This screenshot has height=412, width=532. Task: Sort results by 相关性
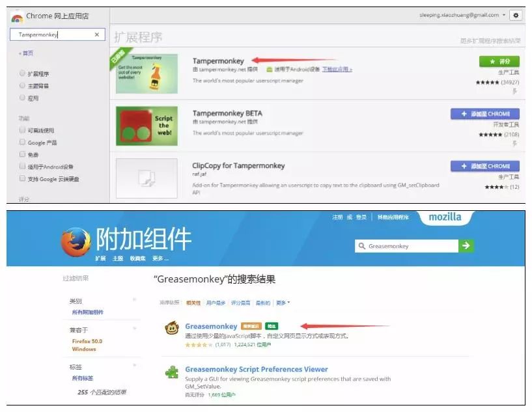point(193,303)
